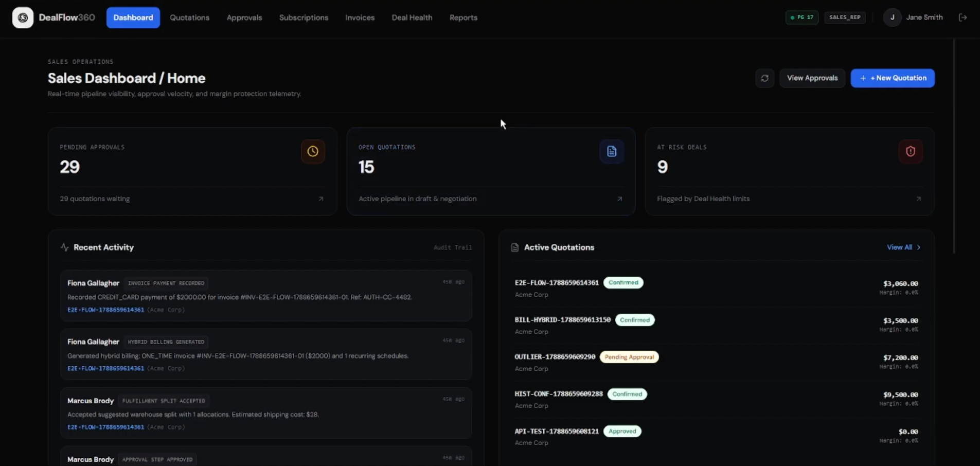Click the INVOICE PAYMENT RECORDED tag
Screen dimensions: 980x466
coord(166,283)
